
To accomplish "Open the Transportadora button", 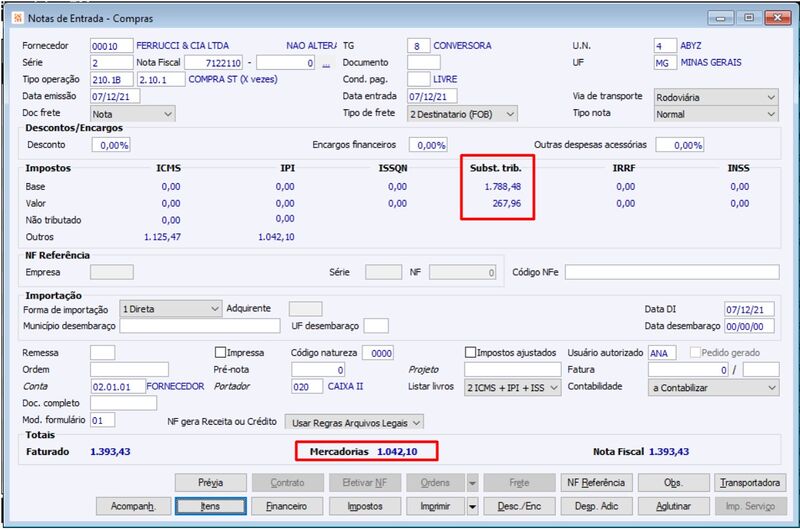I will coord(750,483).
